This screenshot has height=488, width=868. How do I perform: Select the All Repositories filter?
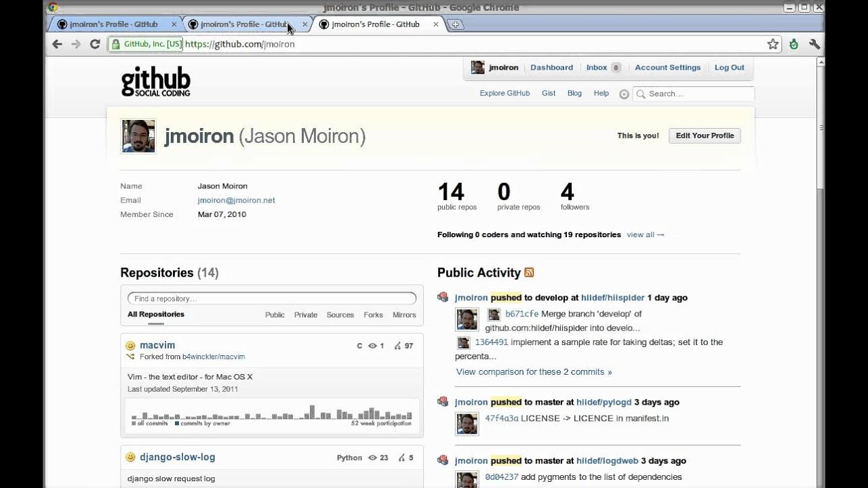156,314
